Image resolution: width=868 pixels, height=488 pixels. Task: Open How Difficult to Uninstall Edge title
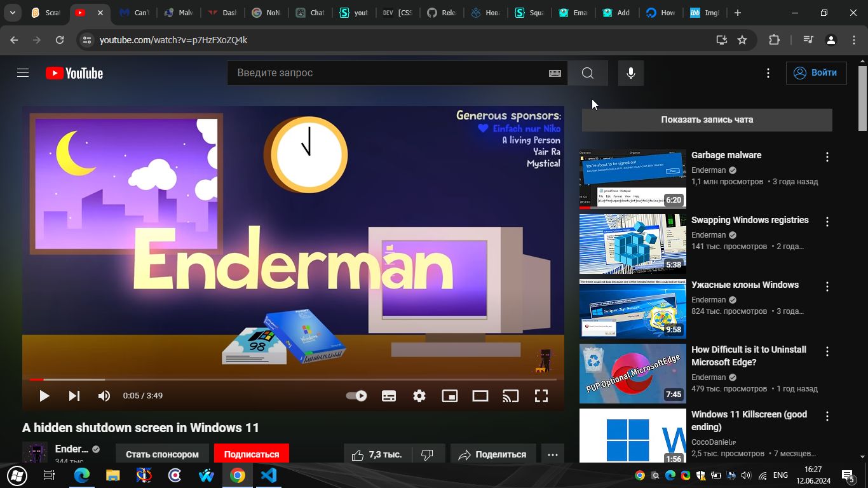749,356
